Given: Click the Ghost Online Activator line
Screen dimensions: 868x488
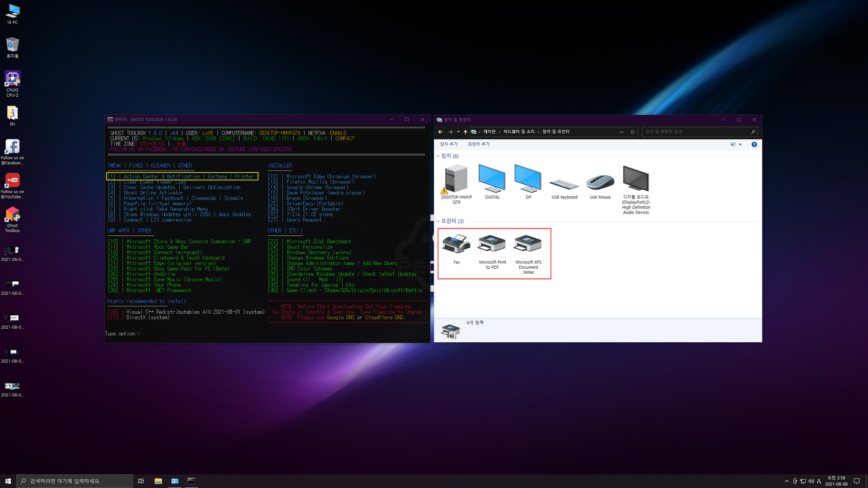Looking at the screenshot, I should point(146,193).
